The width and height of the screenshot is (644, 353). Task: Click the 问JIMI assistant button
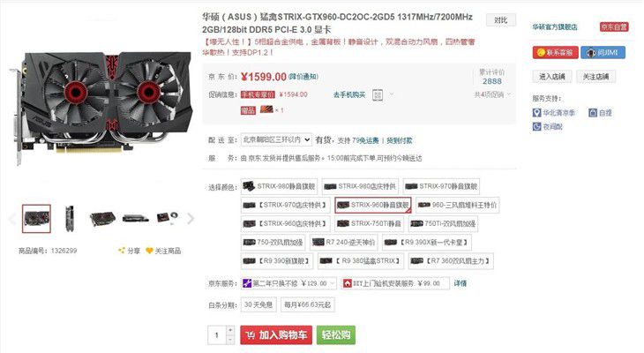coord(603,53)
